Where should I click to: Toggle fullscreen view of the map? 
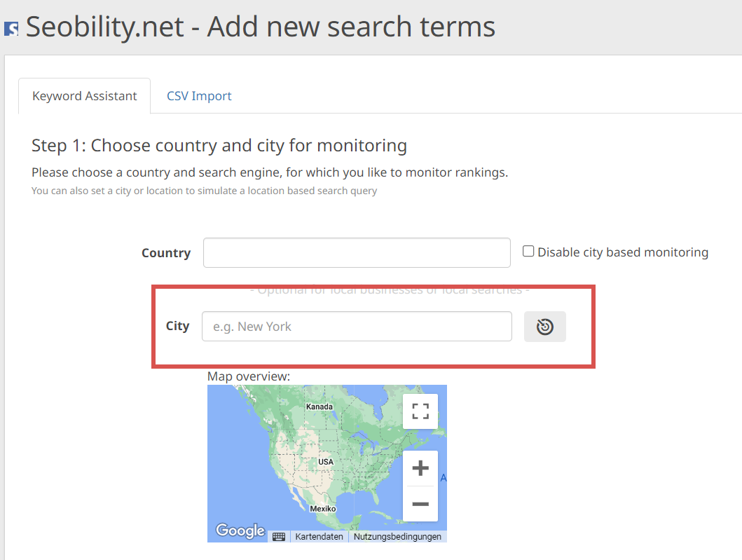point(420,411)
